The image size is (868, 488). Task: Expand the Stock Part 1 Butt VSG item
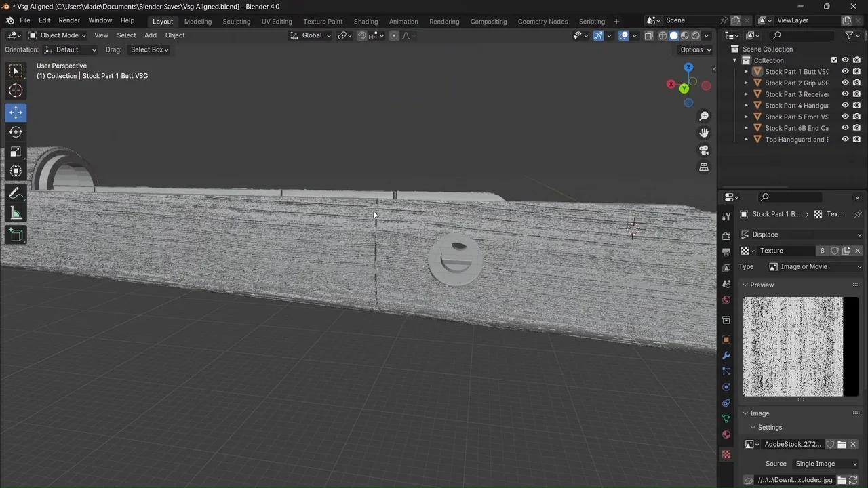(747, 71)
